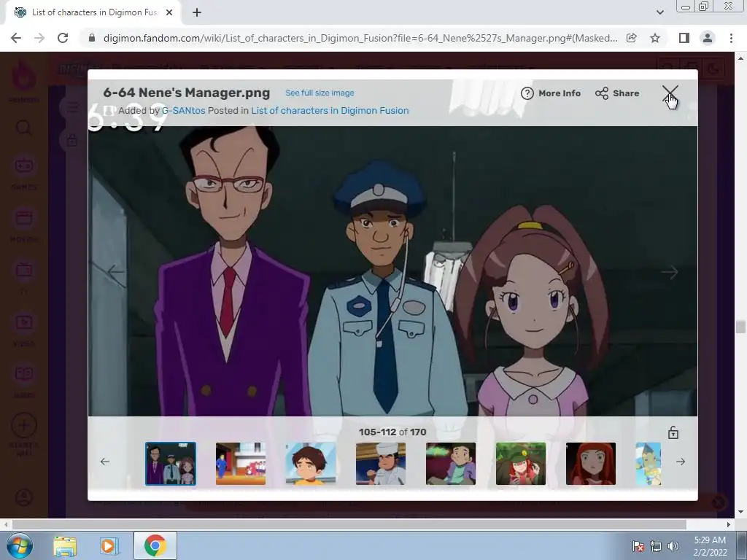Open the Action Center flag icon
The width and height of the screenshot is (747, 560).
click(x=638, y=546)
